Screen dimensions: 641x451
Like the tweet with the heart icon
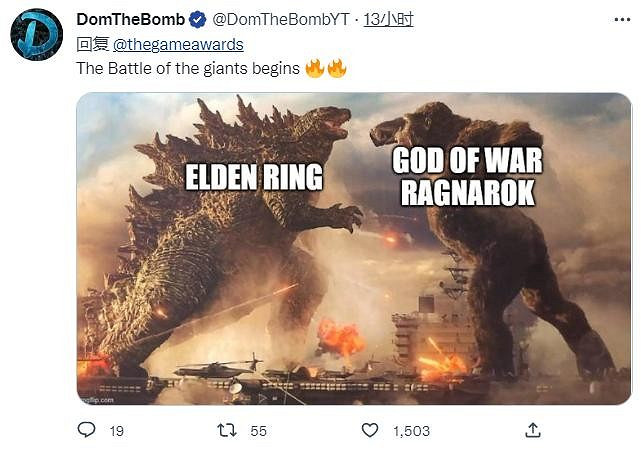coord(370,430)
